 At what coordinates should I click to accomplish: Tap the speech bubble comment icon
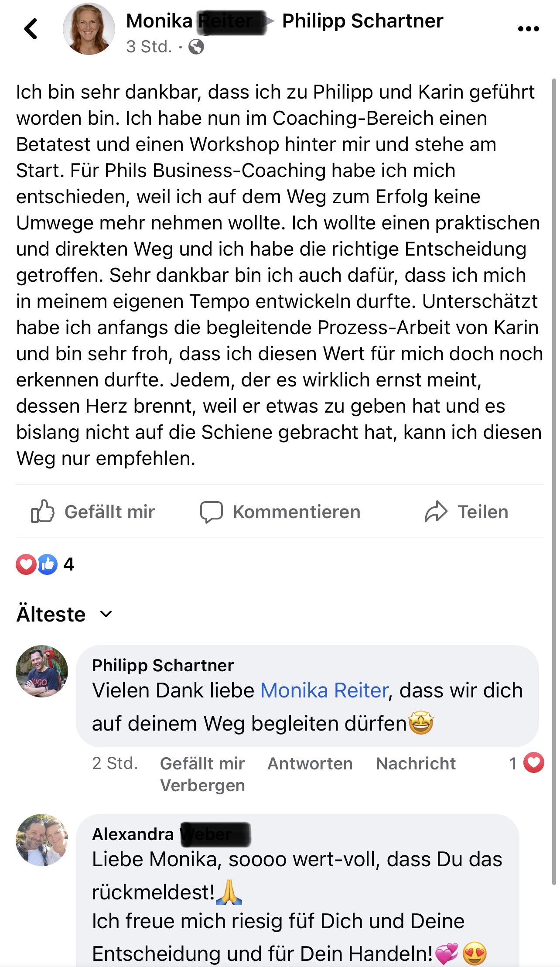[212, 512]
